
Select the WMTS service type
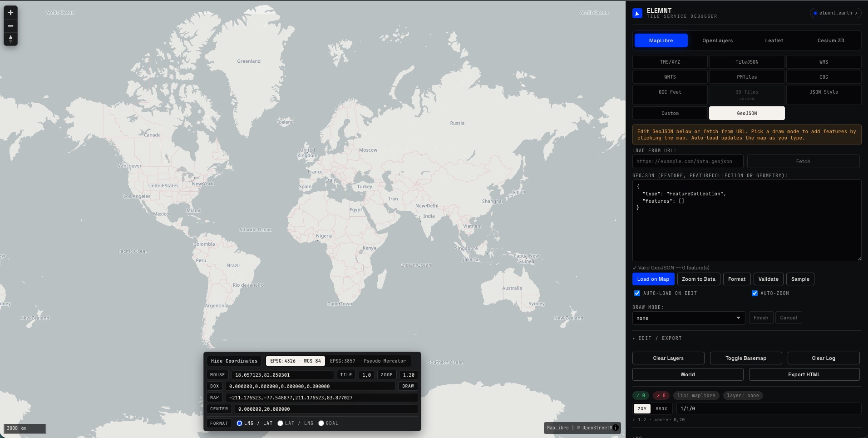[x=670, y=77]
